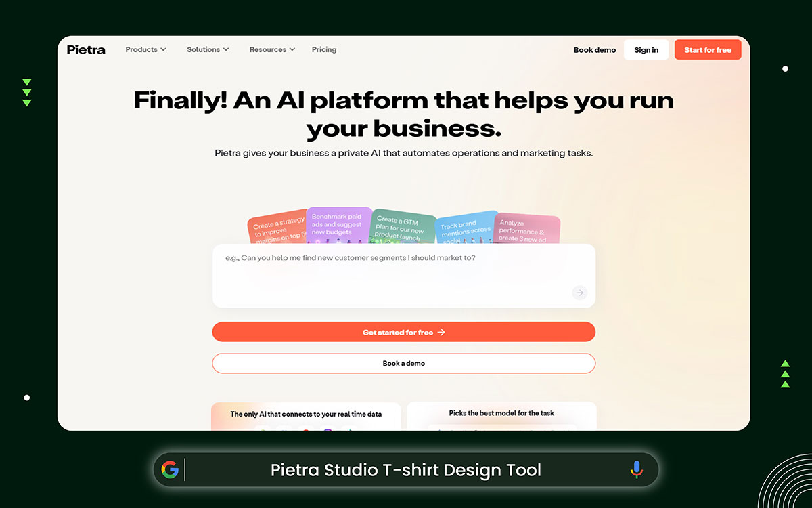
Task: Click "Get started for free"
Action: point(403,332)
